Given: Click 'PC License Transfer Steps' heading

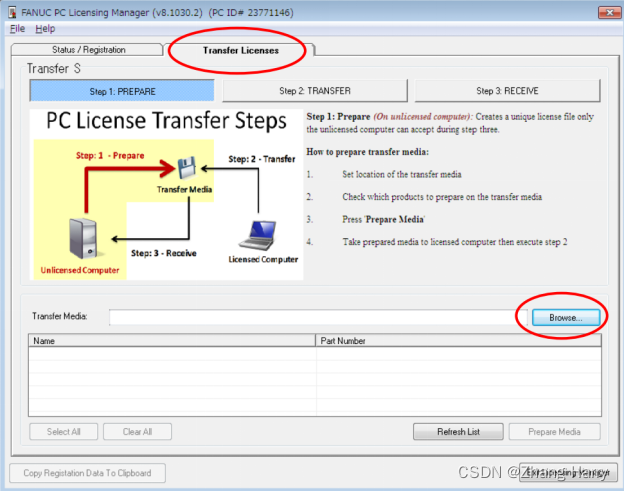Looking at the screenshot, I should pos(166,121).
